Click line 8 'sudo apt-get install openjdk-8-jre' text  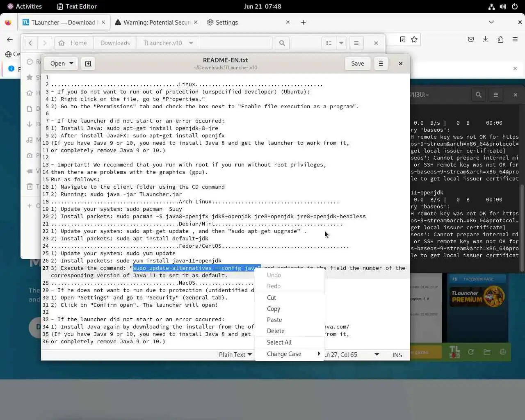[162, 128]
